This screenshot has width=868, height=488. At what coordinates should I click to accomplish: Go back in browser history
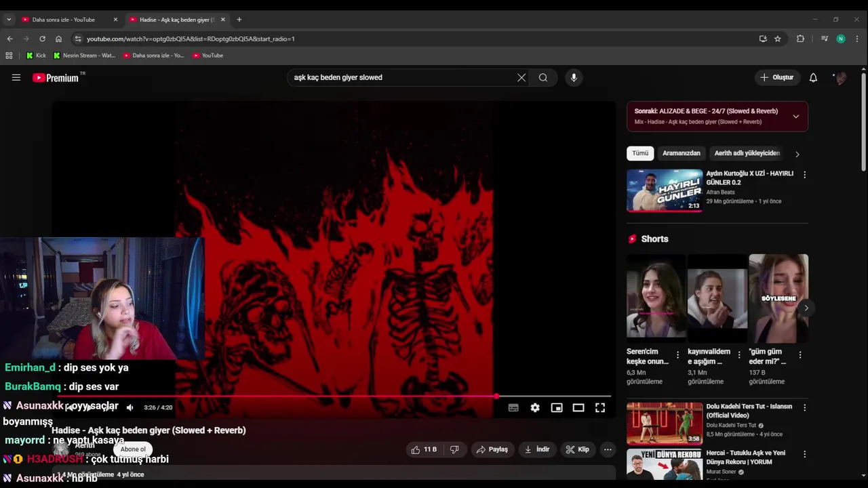[9, 39]
